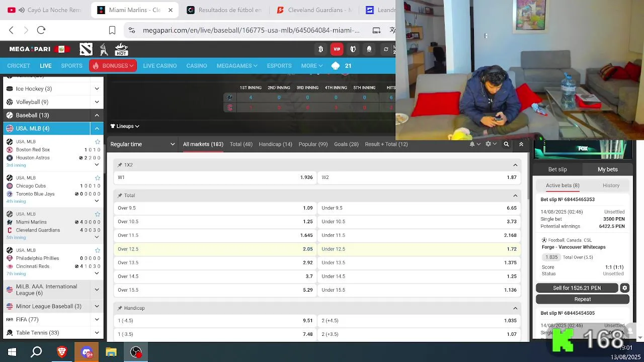Favorite the Chicago Cubs game star
Image resolution: width=644 pixels, height=362 pixels.
tap(98, 178)
